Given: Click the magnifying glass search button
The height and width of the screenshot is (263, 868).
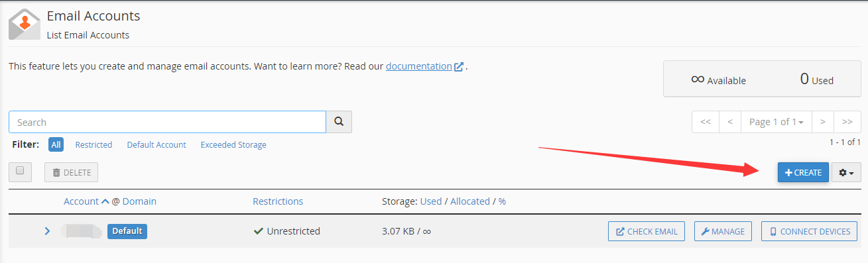Looking at the screenshot, I should pos(339,122).
